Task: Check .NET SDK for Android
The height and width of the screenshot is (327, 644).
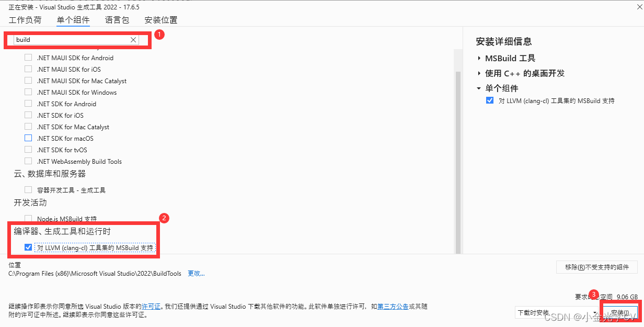Action: point(28,104)
